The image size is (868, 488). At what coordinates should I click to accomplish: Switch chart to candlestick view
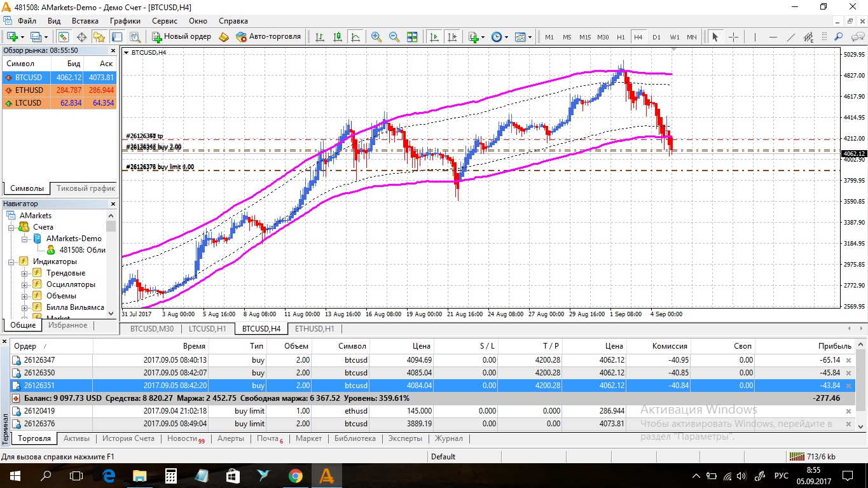coord(338,37)
